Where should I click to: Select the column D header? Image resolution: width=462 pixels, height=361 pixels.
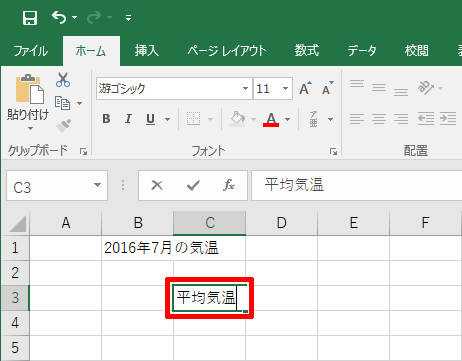[x=282, y=223]
